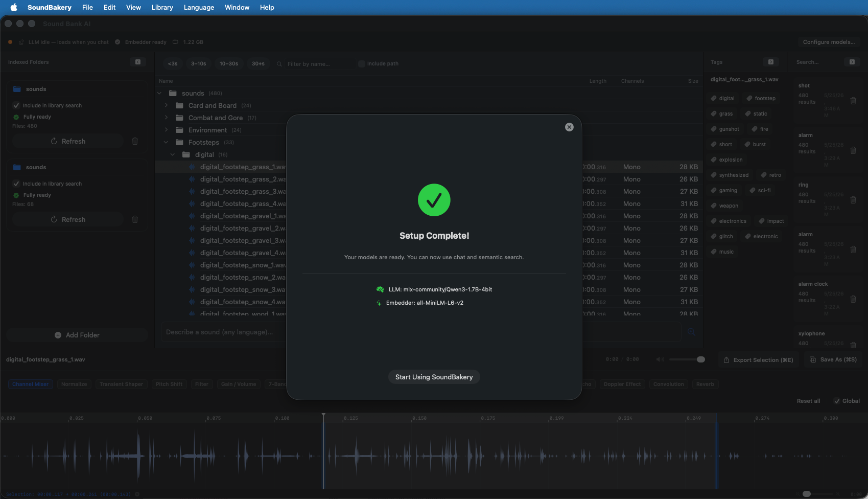Click the Configure models button
The image size is (868, 499).
coord(829,42)
